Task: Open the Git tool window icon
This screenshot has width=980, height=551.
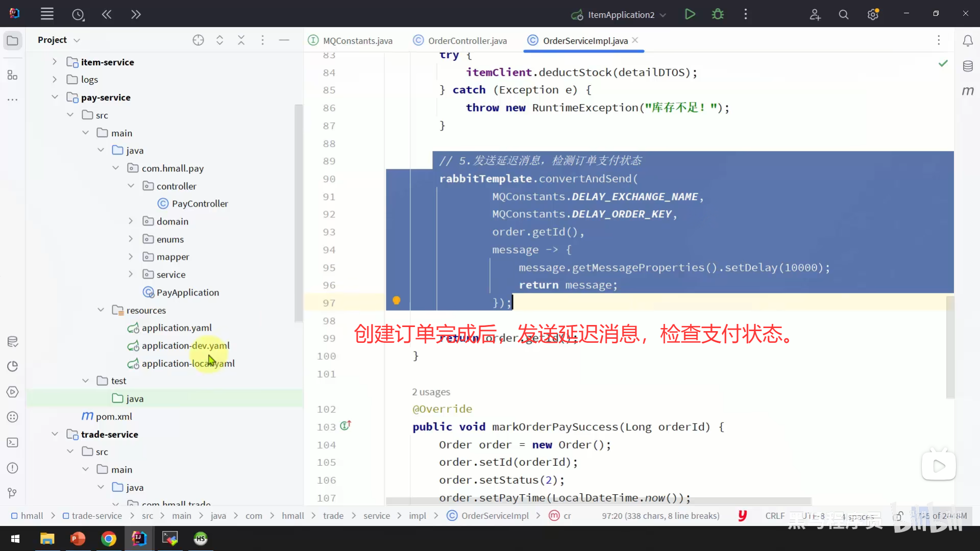Action: pyautogui.click(x=12, y=493)
